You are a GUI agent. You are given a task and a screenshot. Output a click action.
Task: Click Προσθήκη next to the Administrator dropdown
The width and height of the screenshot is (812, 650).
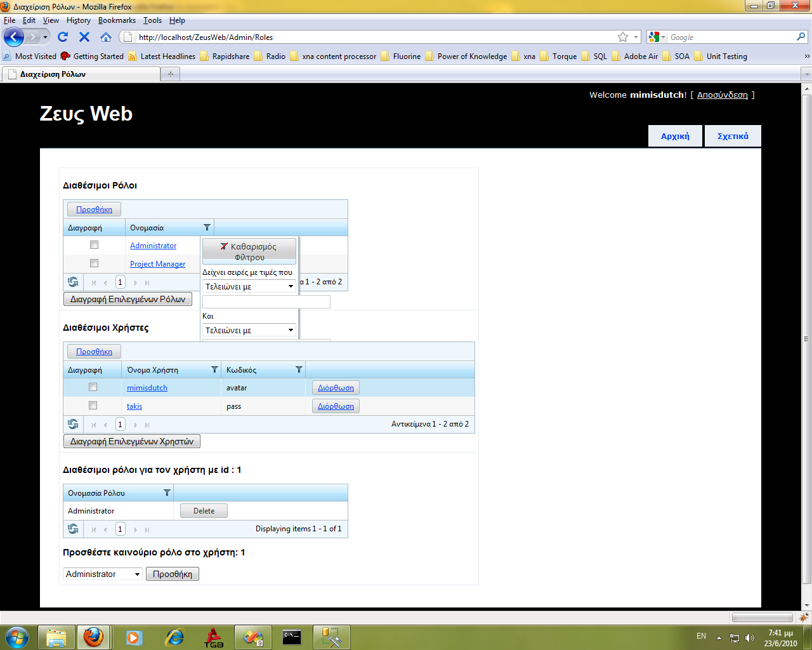(x=173, y=574)
